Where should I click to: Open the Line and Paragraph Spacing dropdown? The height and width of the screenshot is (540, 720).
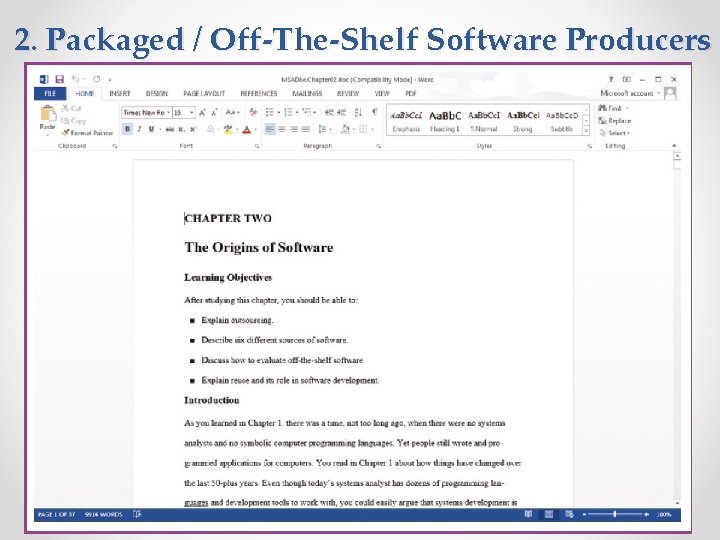(x=324, y=129)
